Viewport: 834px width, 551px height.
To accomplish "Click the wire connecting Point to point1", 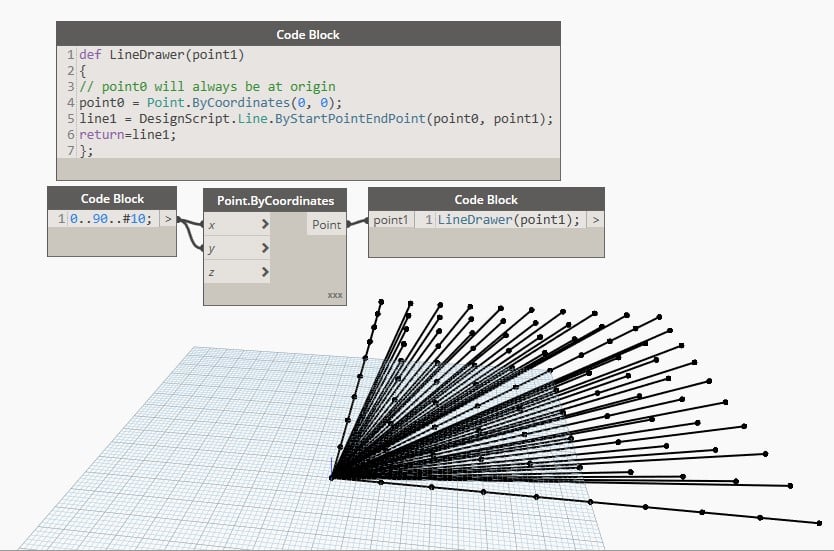I will point(357,221).
